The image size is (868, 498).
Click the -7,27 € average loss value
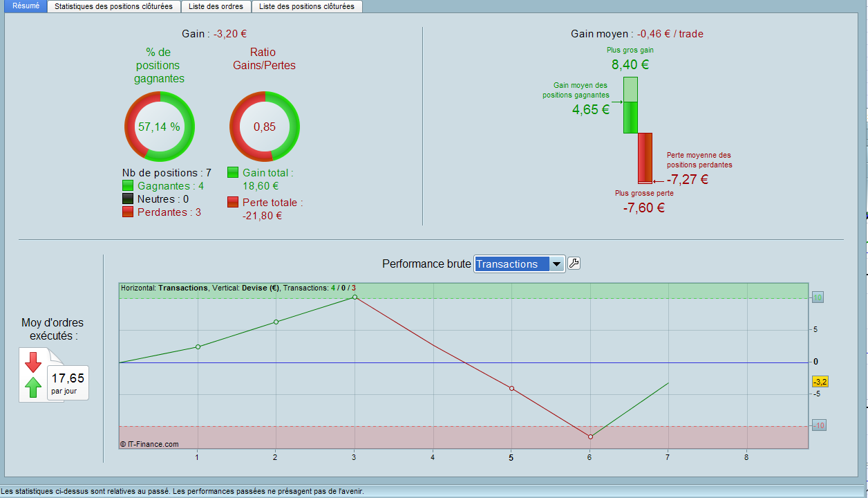tap(688, 180)
